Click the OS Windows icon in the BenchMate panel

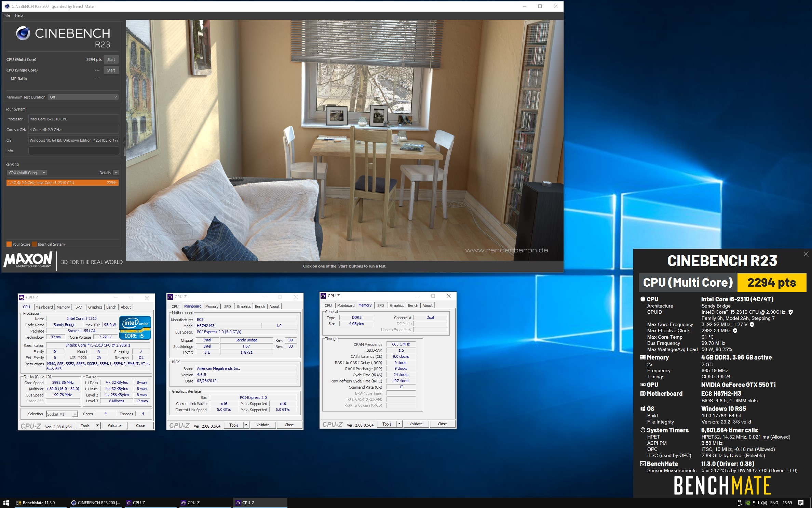(x=642, y=408)
